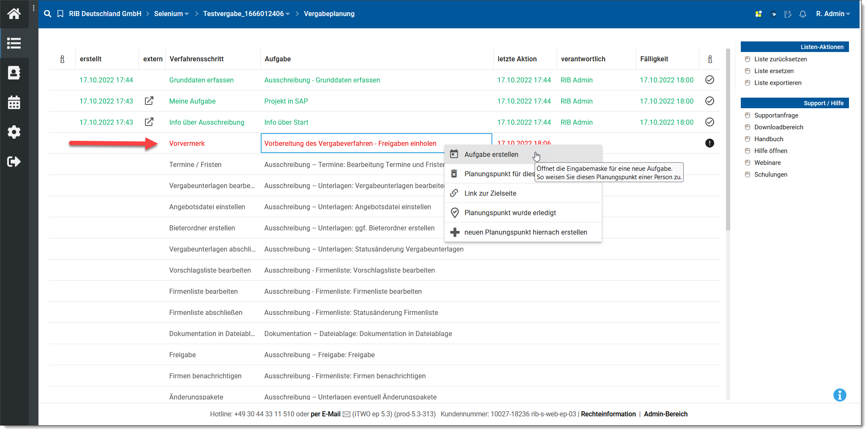The height and width of the screenshot is (432, 868).
Task: Open Downloadbereich link
Action: (778, 127)
